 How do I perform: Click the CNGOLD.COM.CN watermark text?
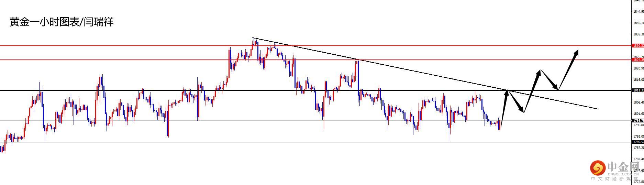623,174
